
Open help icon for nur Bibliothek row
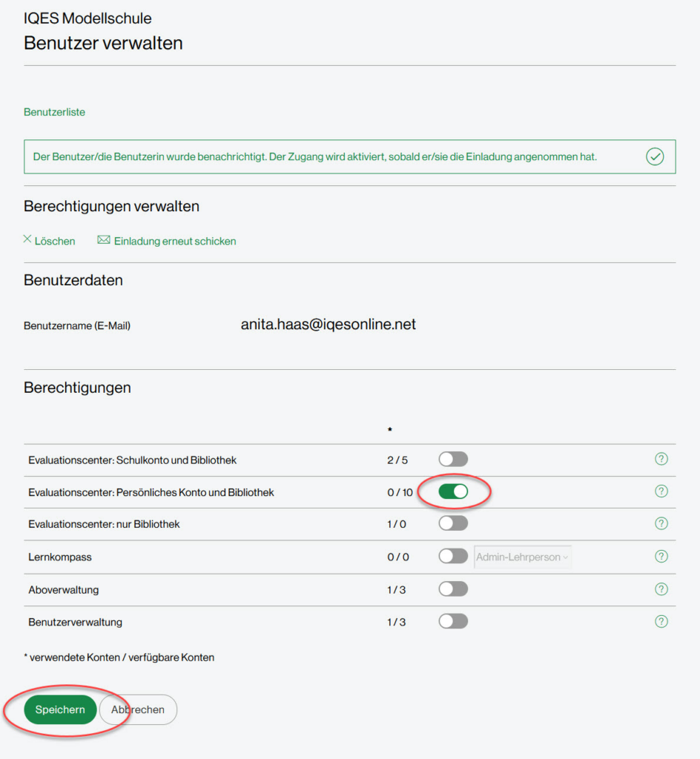point(661,523)
